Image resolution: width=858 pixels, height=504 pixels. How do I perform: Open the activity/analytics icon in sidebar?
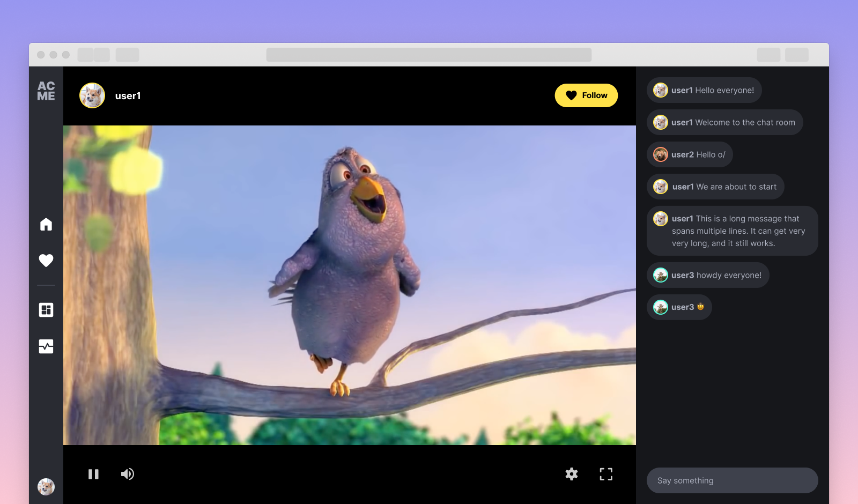(x=46, y=346)
